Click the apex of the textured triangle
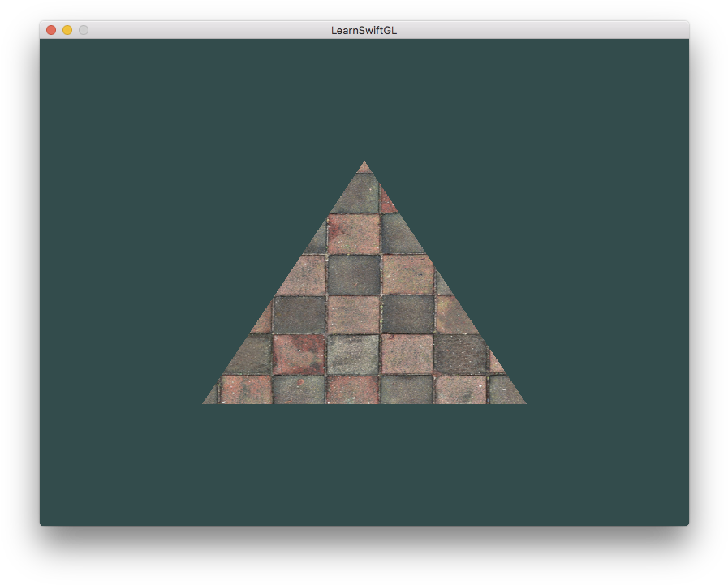 365,164
